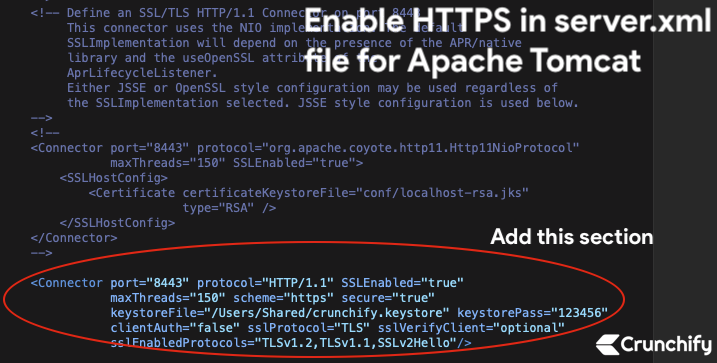Click the AprLifecycleListener comment line

point(142,73)
